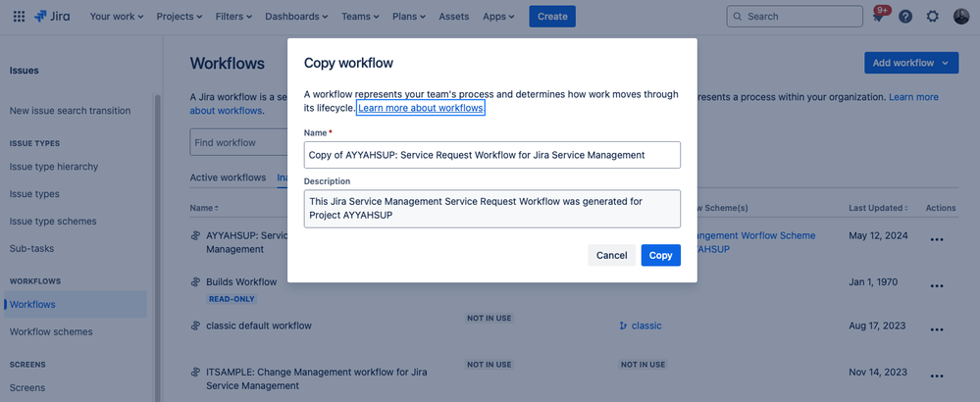Open the app switcher grid icon

(x=19, y=17)
